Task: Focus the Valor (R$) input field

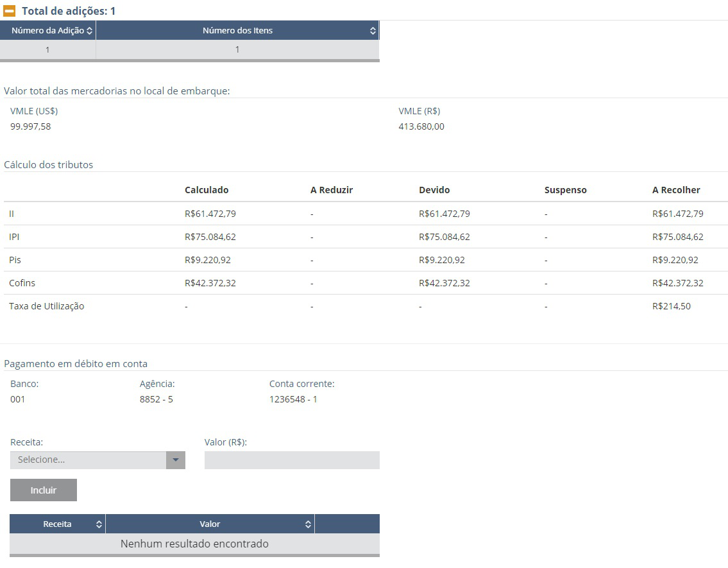Action: [x=292, y=460]
